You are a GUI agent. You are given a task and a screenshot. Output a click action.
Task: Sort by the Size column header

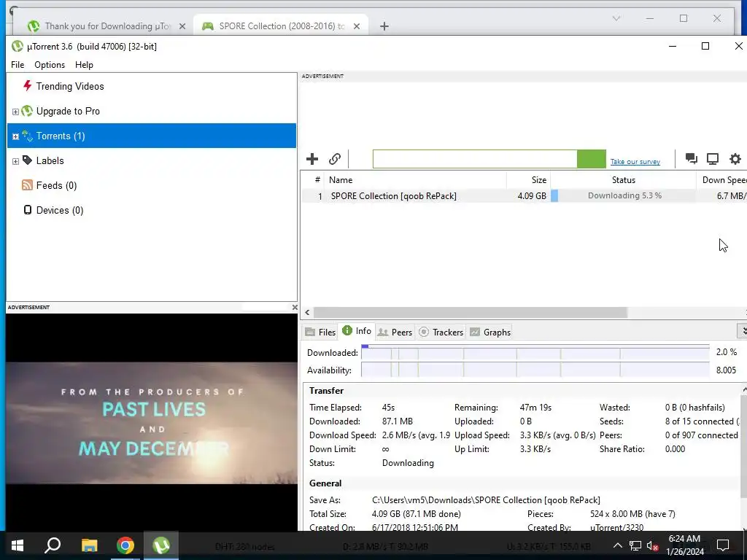pos(528,180)
